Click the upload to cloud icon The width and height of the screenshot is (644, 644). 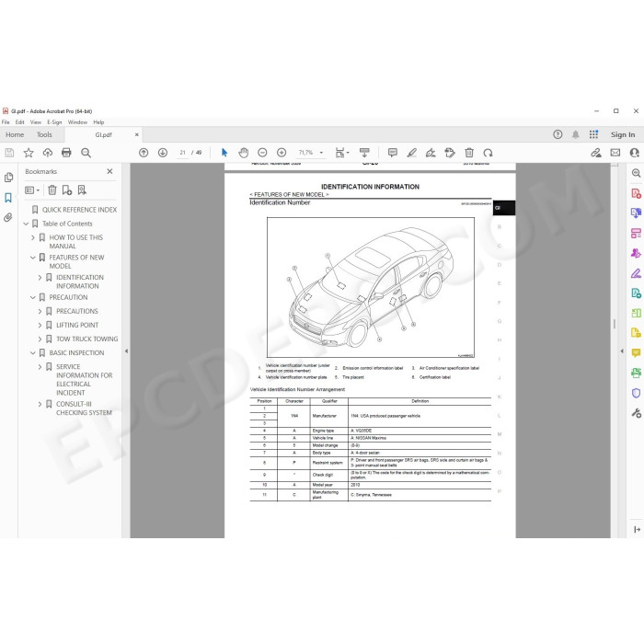48,153
